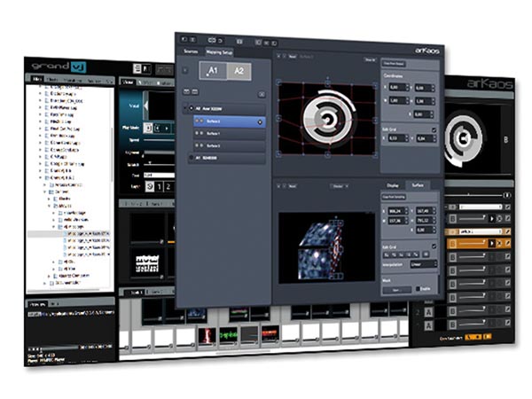Select the red visual thumbnail on keyboard bank
The height and width of the screenshot is (399, 532).
(x=207, y=334)
